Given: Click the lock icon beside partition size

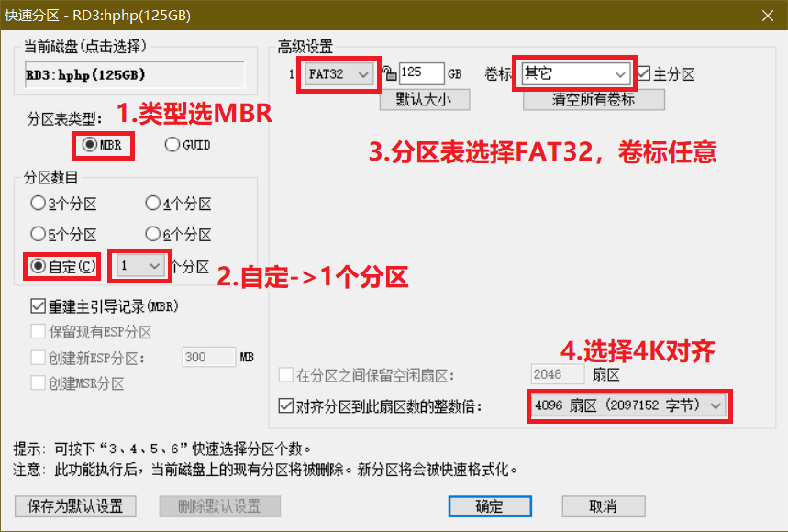Looking at the screenshot, I should [x=389, y=74].
